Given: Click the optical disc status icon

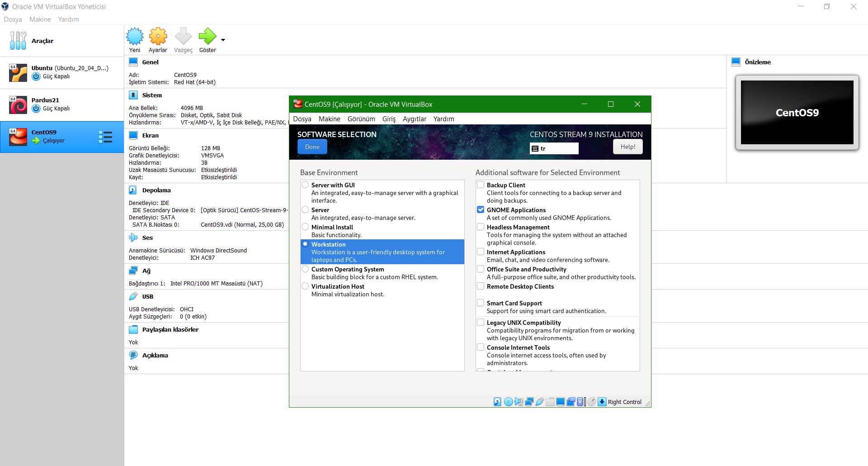Looking at the screenshot, I should pyautogui.click(x=508, y=402).
